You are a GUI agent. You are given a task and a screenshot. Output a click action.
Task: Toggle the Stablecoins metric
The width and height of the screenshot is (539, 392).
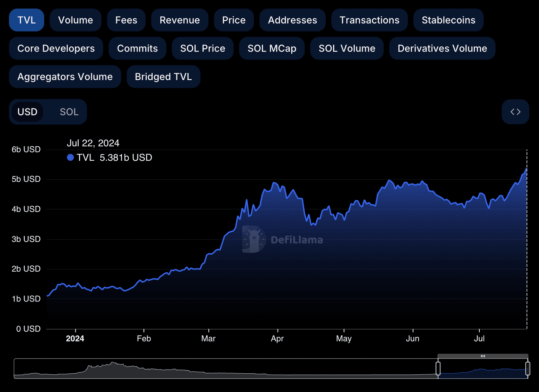(x=448, y=20)
